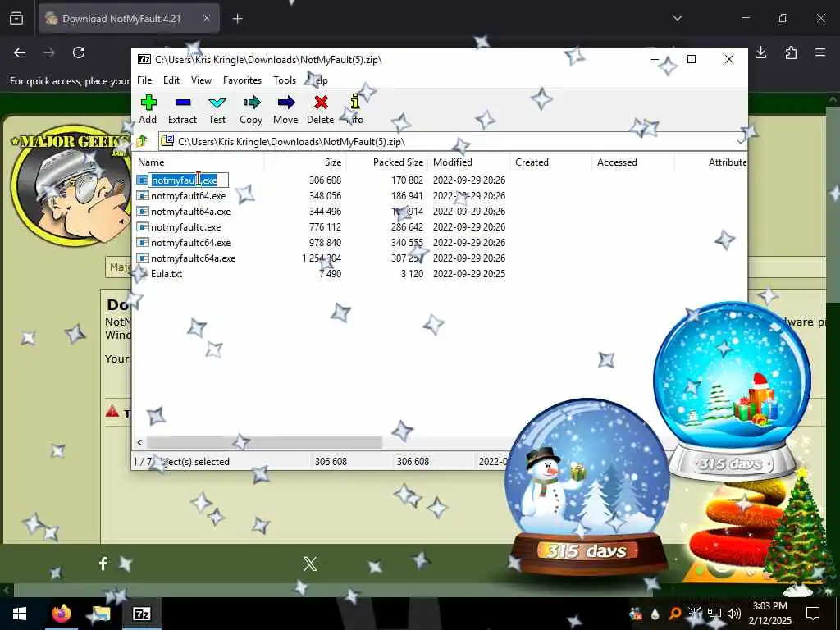Open the volume control in system tray
The height and width of the screenshot is (630, 840).
click(x=734, y=614)
